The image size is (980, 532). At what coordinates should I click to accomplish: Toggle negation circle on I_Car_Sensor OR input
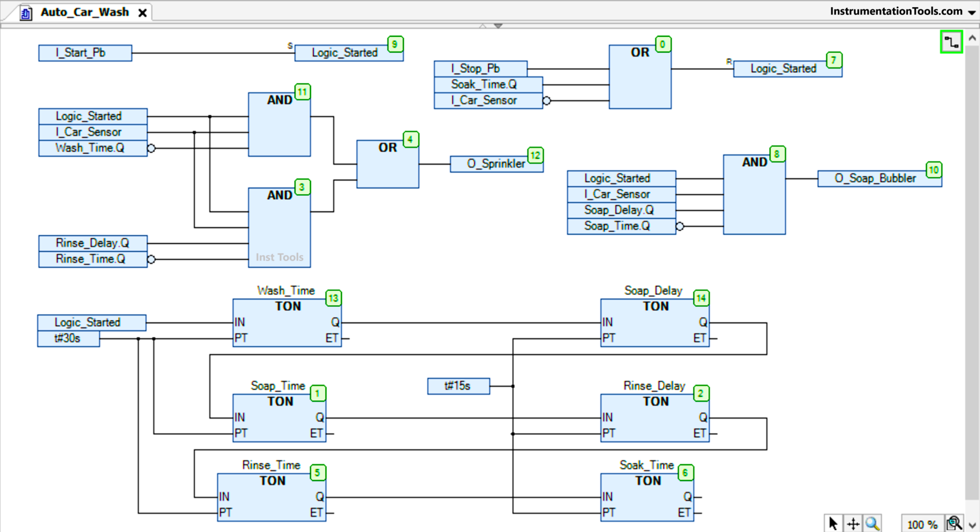(546, 101)
